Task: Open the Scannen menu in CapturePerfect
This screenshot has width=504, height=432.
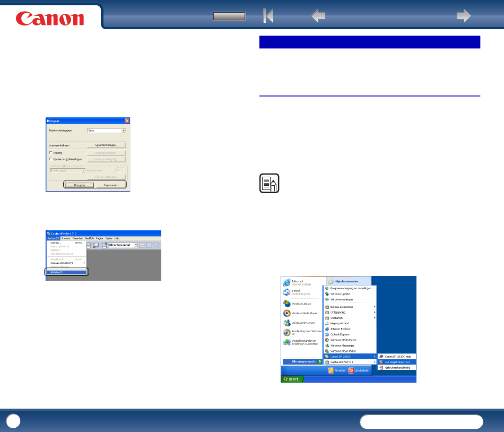Action: pyautogui.click(x=66, y=238)
